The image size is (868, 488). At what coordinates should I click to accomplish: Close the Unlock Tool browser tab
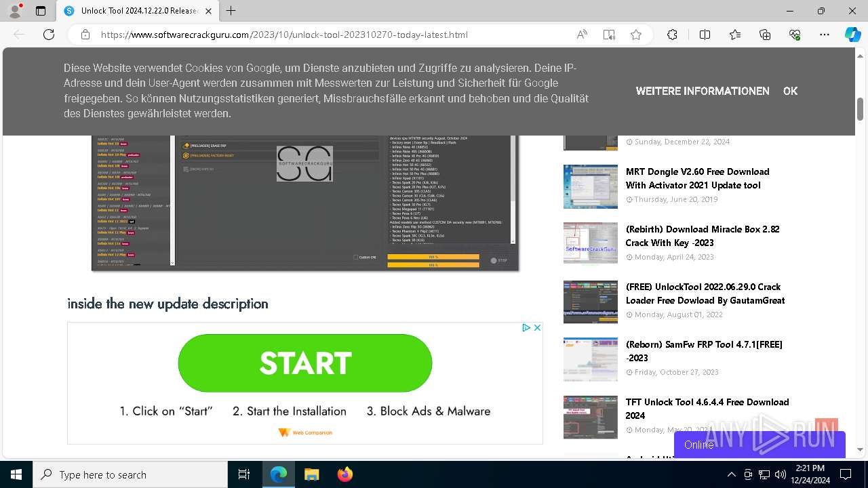[208, 11]
